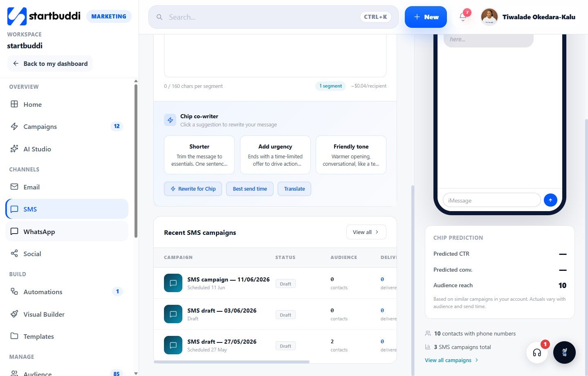Click Draft status of 27/05/2026 draft
Screen dimensions: 588x376
coord(285,346)
